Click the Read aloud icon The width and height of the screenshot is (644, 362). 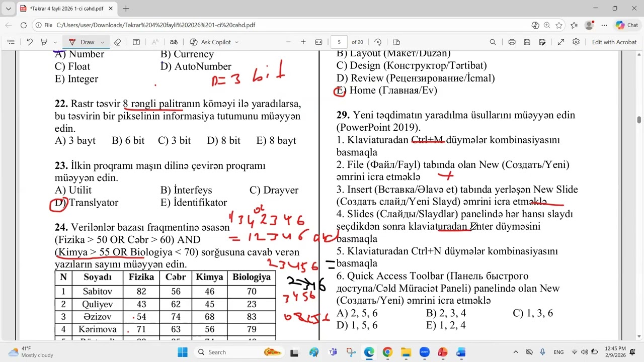pos(155,42)
